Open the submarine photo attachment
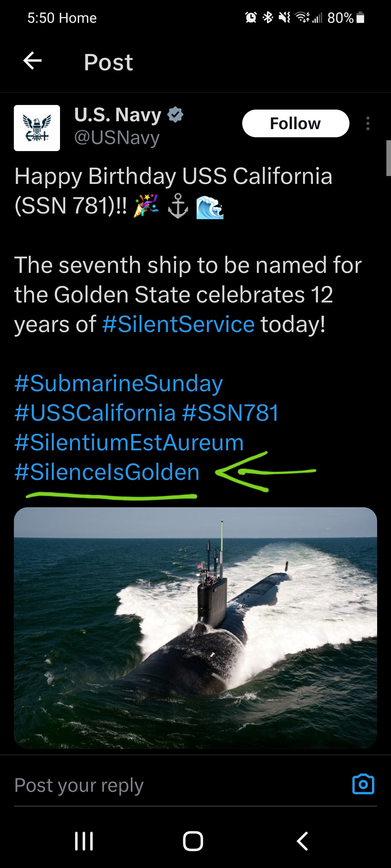The width and height of the screenshot is (391, 868). 195,627
